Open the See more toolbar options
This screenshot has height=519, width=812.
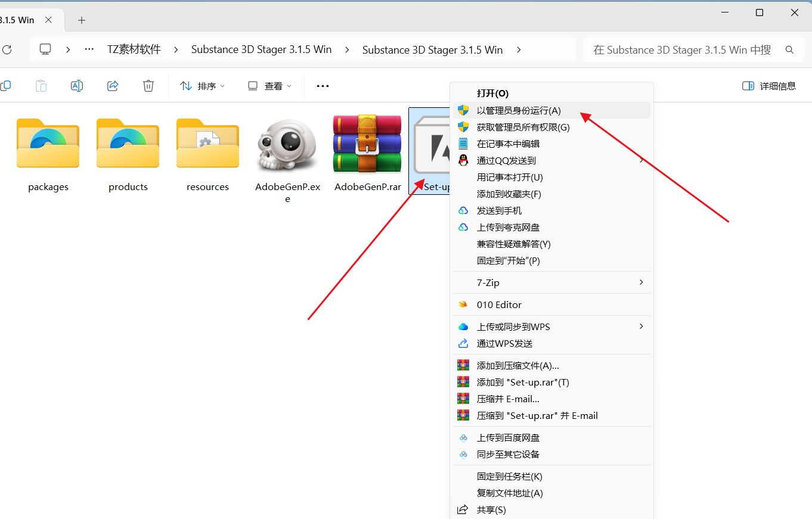[323, 86]
